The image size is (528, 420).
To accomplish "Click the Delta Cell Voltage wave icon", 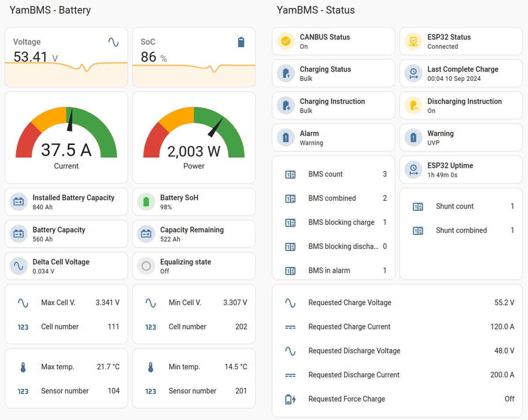I will 18,266.
